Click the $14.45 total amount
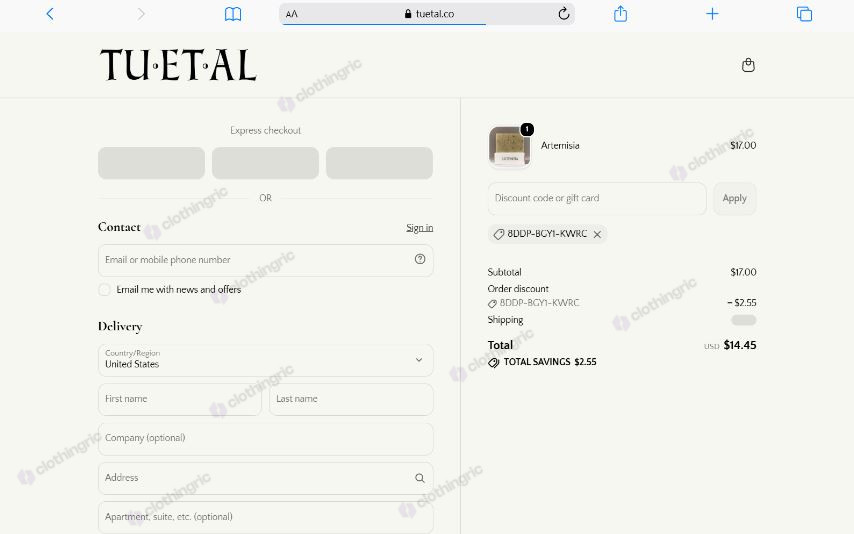Image resolution: width=854 pixels, height=534 pixels. (x=740, y=345)
